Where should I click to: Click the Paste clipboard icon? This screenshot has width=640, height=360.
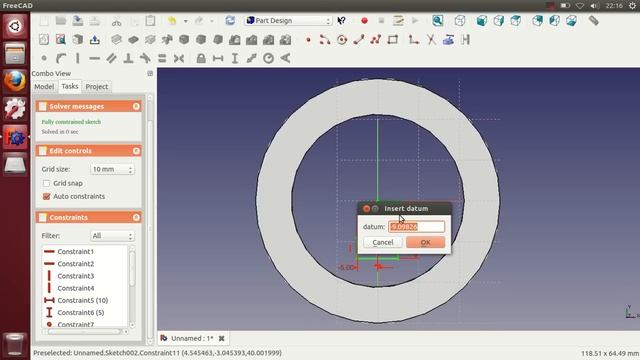tap(150, 21)
